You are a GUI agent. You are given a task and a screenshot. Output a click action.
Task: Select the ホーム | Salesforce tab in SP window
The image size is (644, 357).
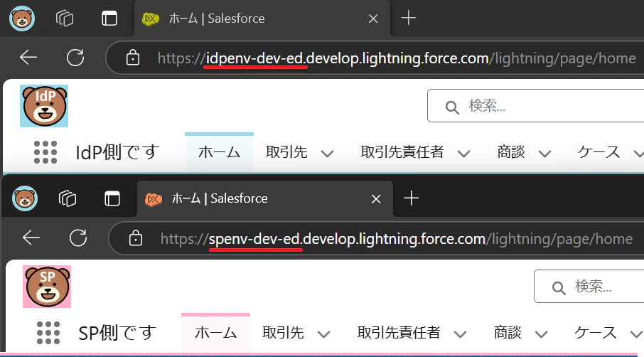tap(265, 199)
